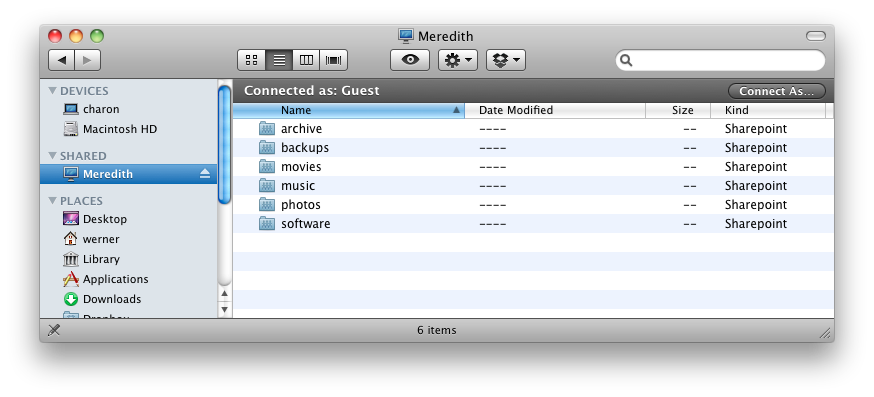Click the sidebar scroll down arrow
Image resolution: width=874 pixels, height=397 pixels.
point(225,309)
